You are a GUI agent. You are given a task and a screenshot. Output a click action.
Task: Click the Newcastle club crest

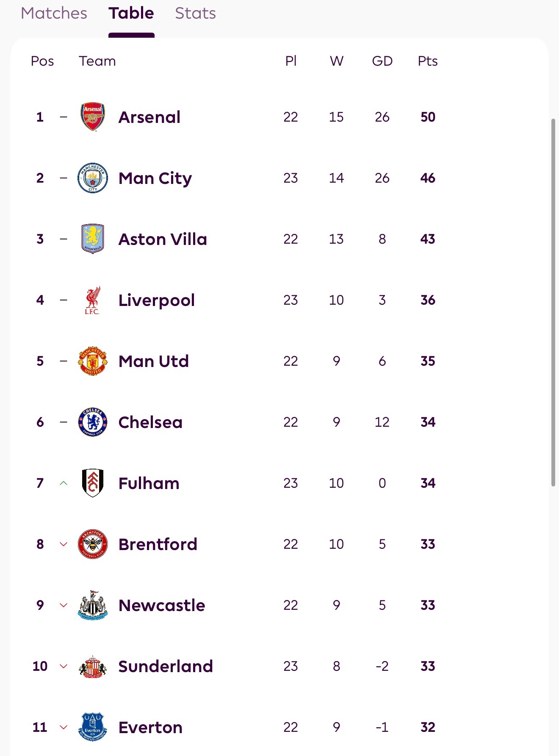tap(93, 605)
